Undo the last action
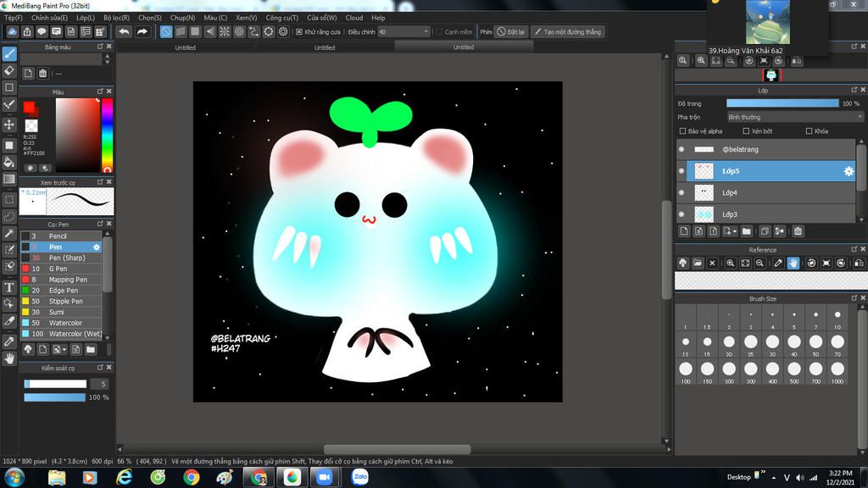This screenshot has width=868, height=488. tap(124, 31)
